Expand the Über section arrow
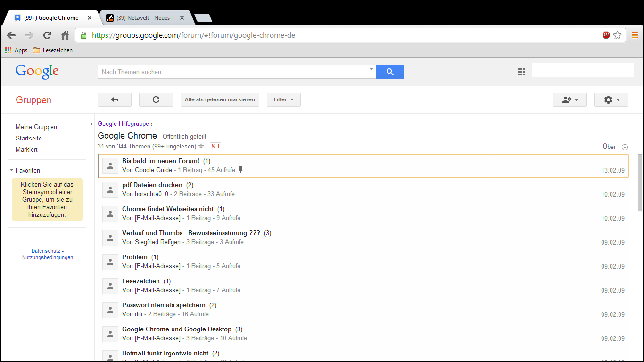Viewport: 644px width, 362px height. point(625,147)
